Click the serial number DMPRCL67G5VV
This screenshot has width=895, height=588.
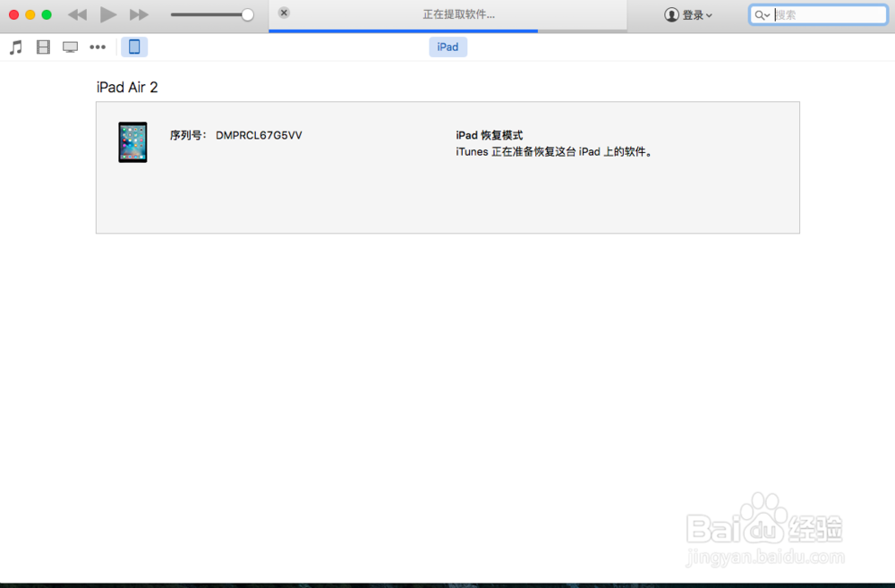(x=259, y=135)
